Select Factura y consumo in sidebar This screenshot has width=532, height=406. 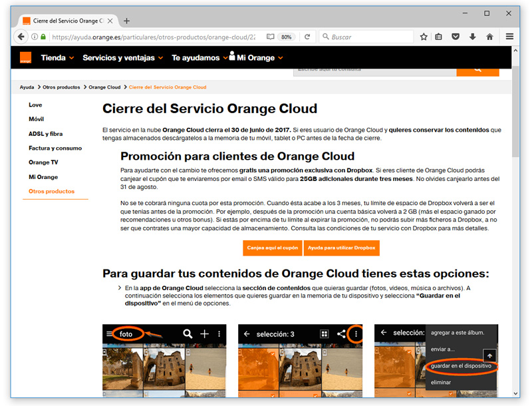(55, 148)
